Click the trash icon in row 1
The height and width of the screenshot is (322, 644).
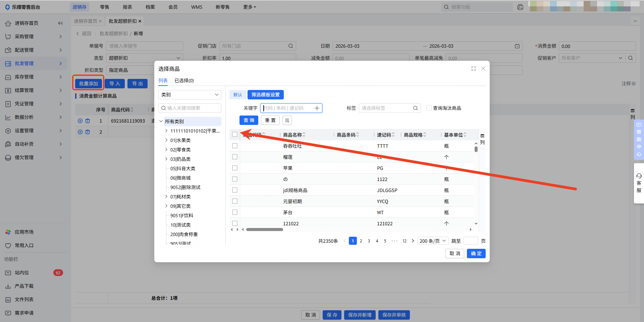(88, 121)
